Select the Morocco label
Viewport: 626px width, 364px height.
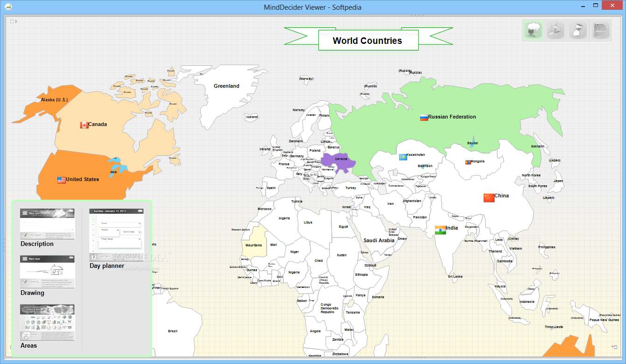[264, 209]
